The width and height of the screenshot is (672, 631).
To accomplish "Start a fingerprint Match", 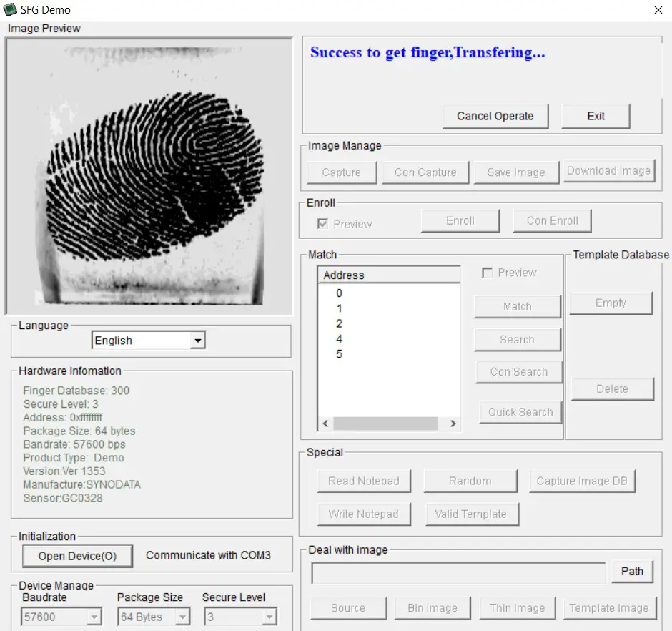I will (517, 306).
